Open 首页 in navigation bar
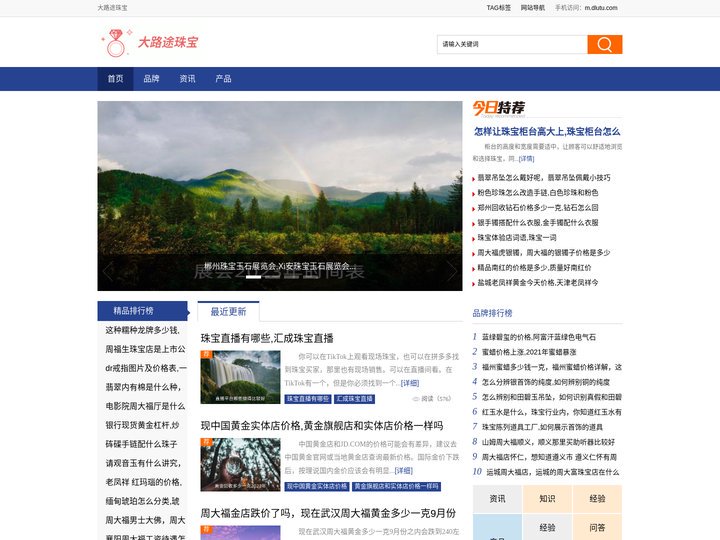720x540 pixels. (115, 79)
